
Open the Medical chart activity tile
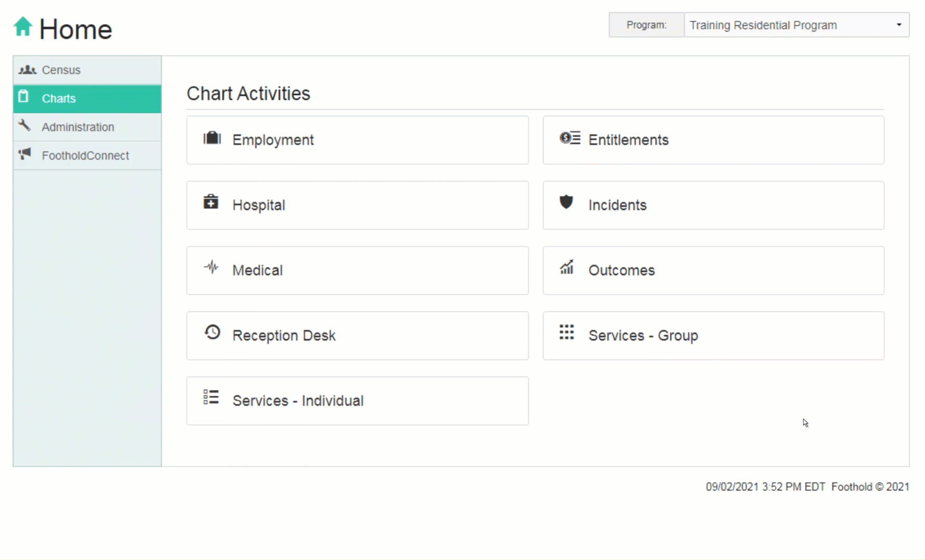[357, 271]
